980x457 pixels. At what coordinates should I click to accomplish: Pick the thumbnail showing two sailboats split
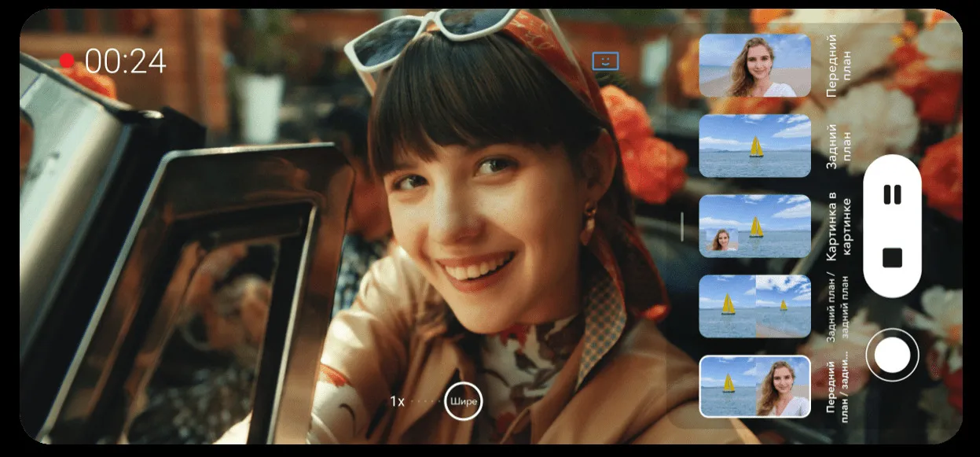[x=754, y=306]
